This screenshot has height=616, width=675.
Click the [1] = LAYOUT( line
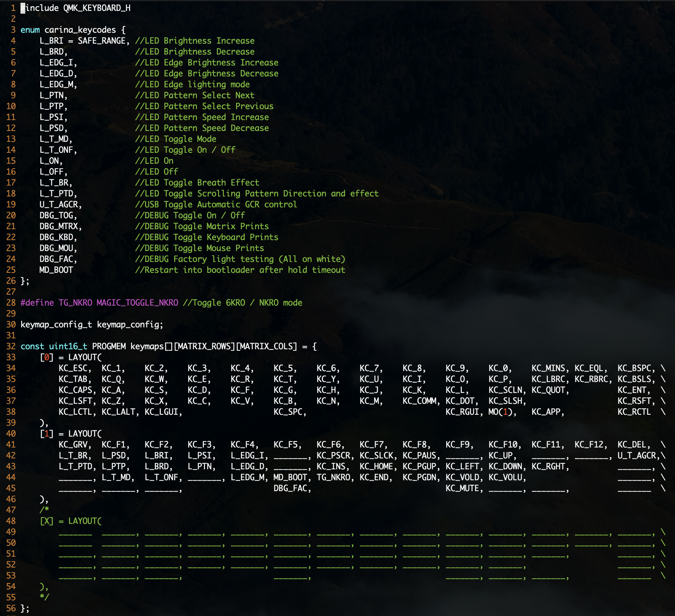(71, 434)
